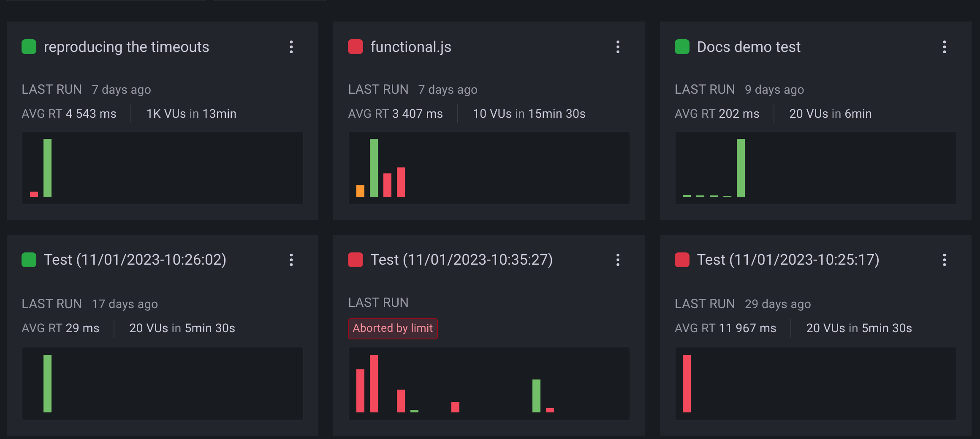Click the red bar chart on Test (11/01/2023-10:25:17)
Screen dimensions: 980x439
686,384
